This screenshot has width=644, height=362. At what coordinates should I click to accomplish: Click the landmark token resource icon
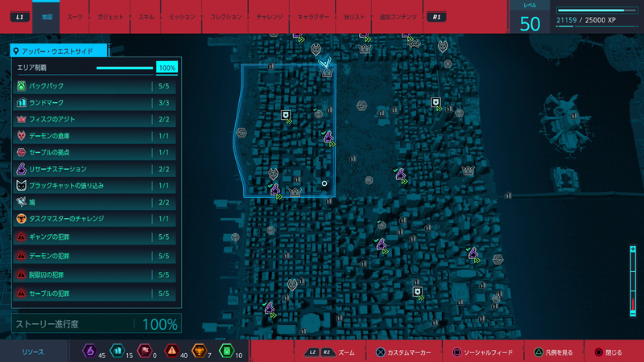pyautogui.click(x=117, y=351)
